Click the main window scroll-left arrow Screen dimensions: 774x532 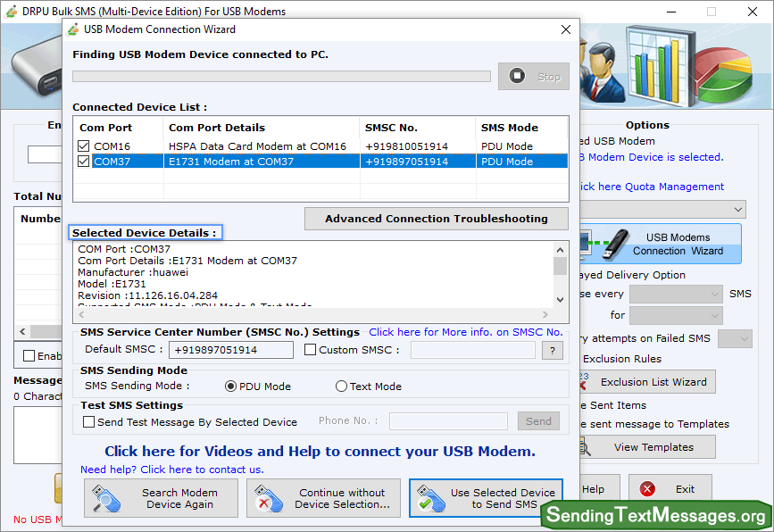[x=22, y=331]
